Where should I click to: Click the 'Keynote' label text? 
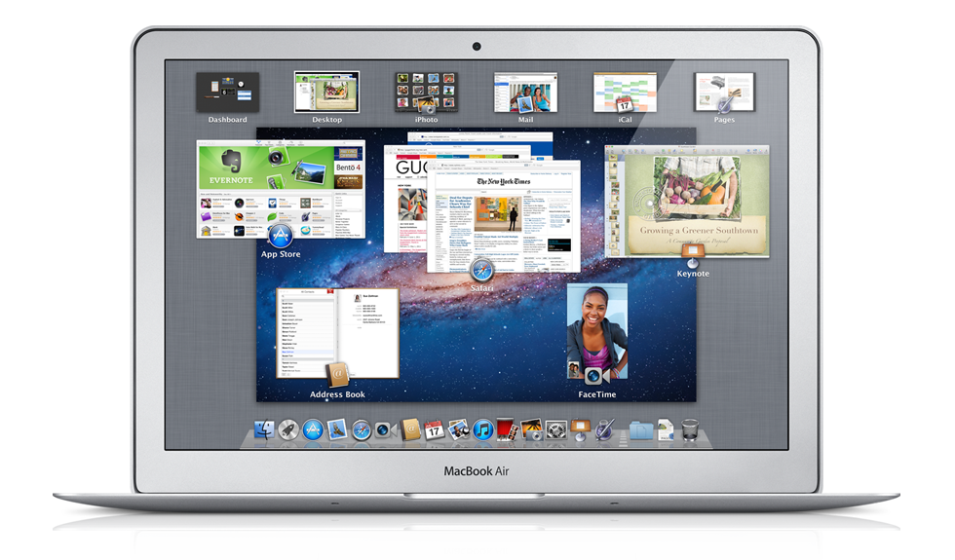pyautogui.click(x=693, y=274)
